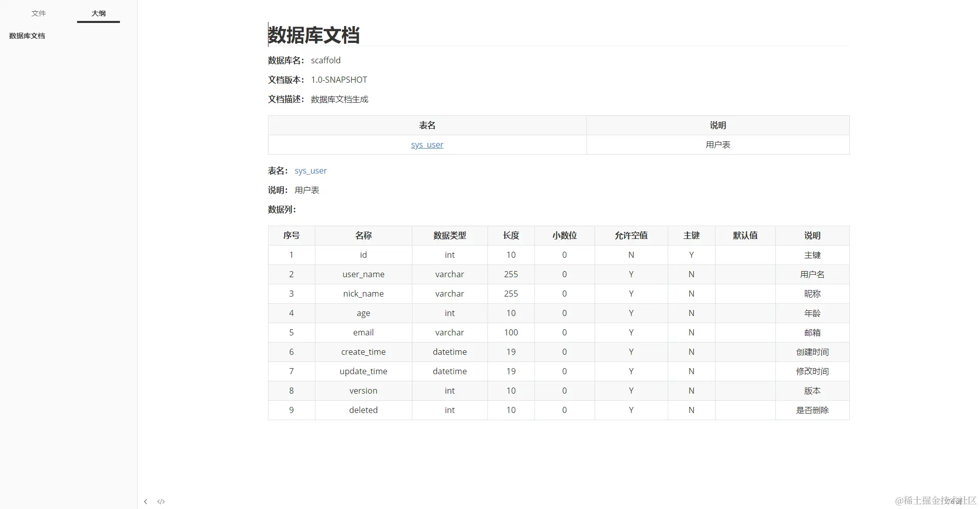Click the 序号 column header
The width and height of the screenshot is (980, 509).
(x=291, y=235)
